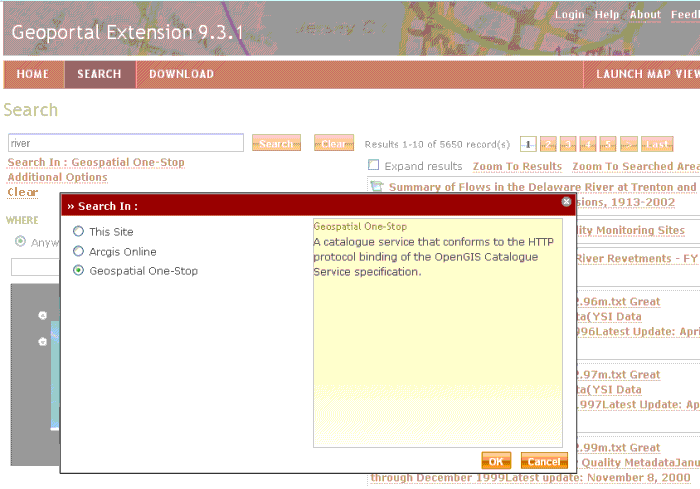Viewport: 700px width, 489px height.
Task: Jump to the Last results page
Action: pyautogui.click(x=657, y=144)
